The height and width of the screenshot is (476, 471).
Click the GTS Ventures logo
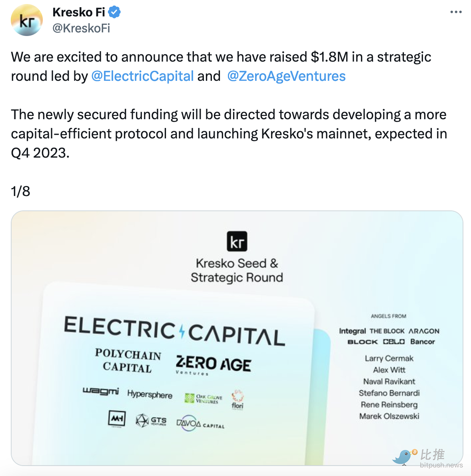click(151, 421)
